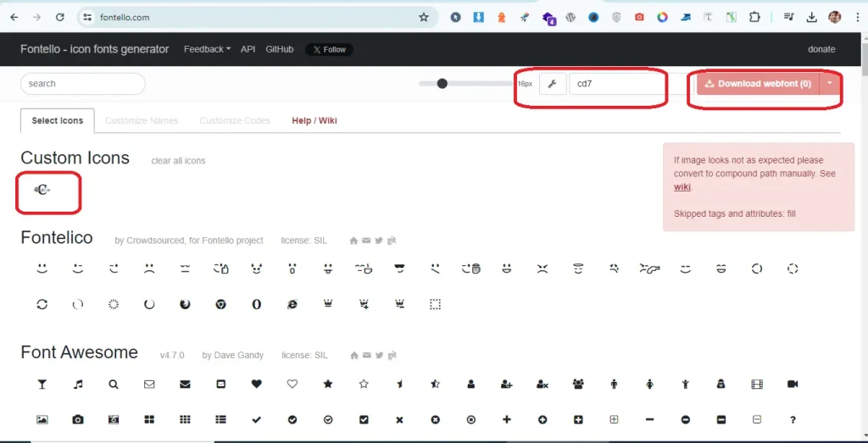Select the plain checkmark icon

pyautogui.click(x=256, y=420)
